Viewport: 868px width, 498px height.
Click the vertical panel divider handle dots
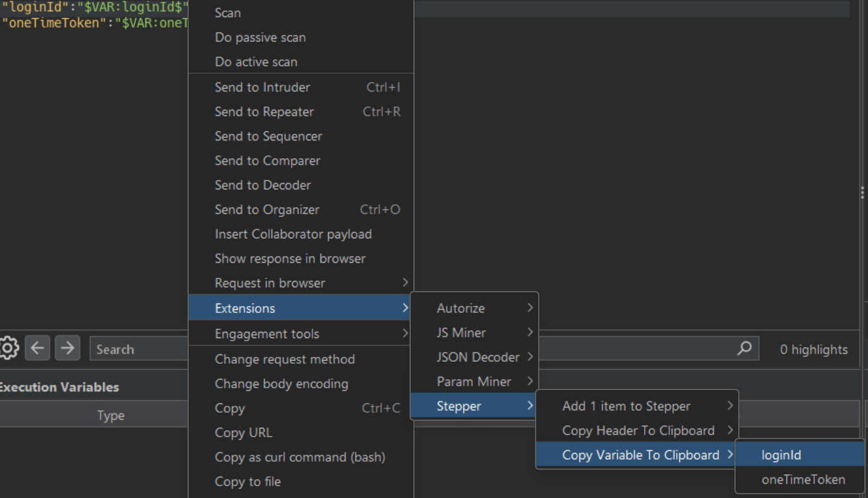click(x=862, y=193)
